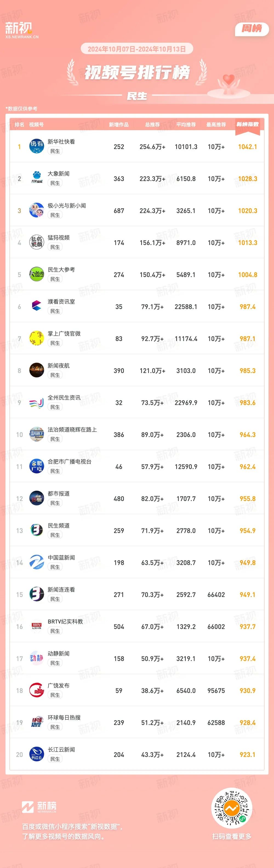Viewport: 274px width, 868px height.
Task: Sort by 总推荐 column header
Action: coord(153,125)
